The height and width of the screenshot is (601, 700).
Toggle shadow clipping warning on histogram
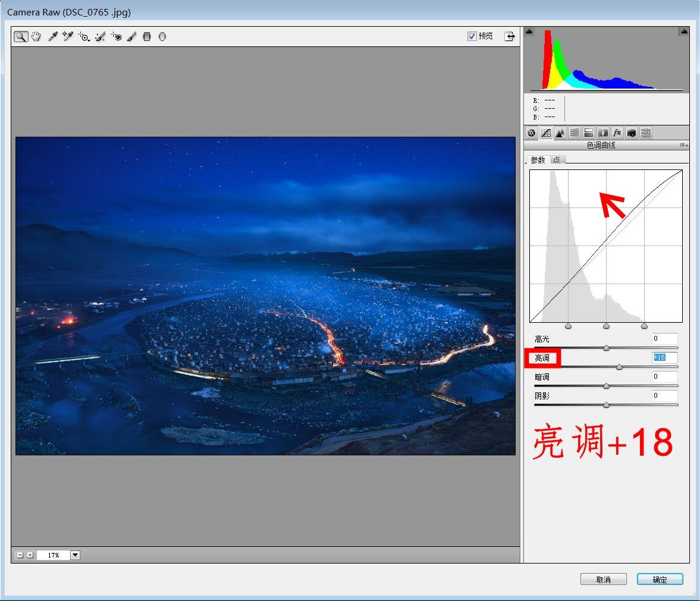(x=529, y=32)
